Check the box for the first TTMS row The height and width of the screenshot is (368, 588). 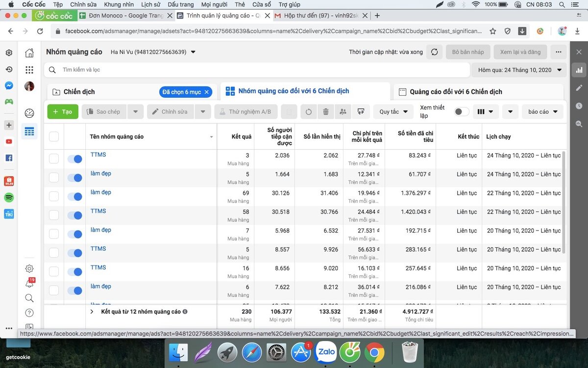54,159
